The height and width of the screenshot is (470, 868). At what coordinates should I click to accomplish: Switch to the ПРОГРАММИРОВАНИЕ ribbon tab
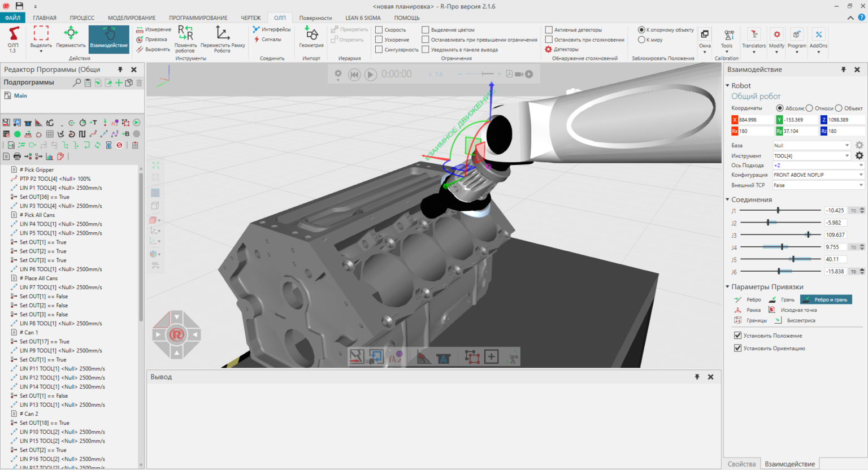(x=198, y=18)
